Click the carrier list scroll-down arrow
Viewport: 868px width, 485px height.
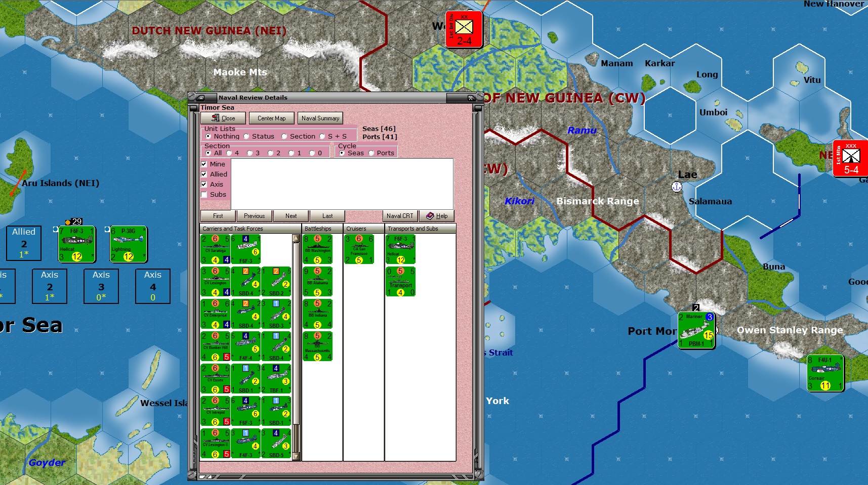point(297,456)
